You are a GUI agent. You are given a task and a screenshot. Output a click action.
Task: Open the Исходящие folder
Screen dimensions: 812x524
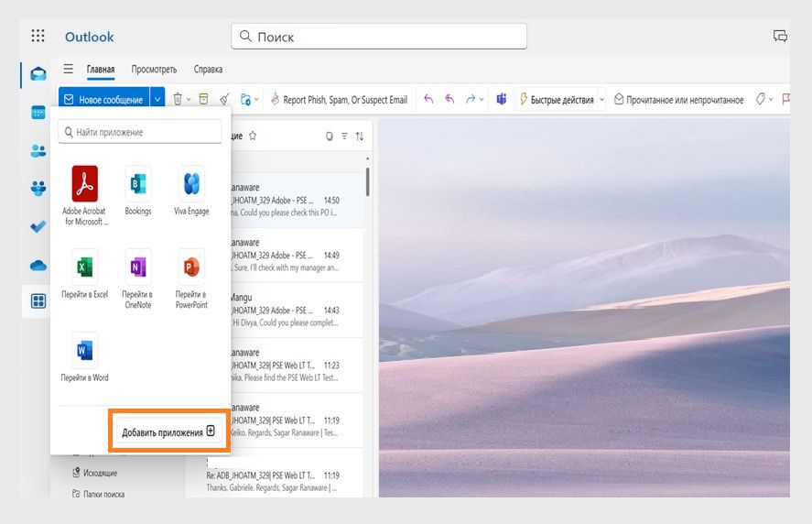[x=95, y=473]
